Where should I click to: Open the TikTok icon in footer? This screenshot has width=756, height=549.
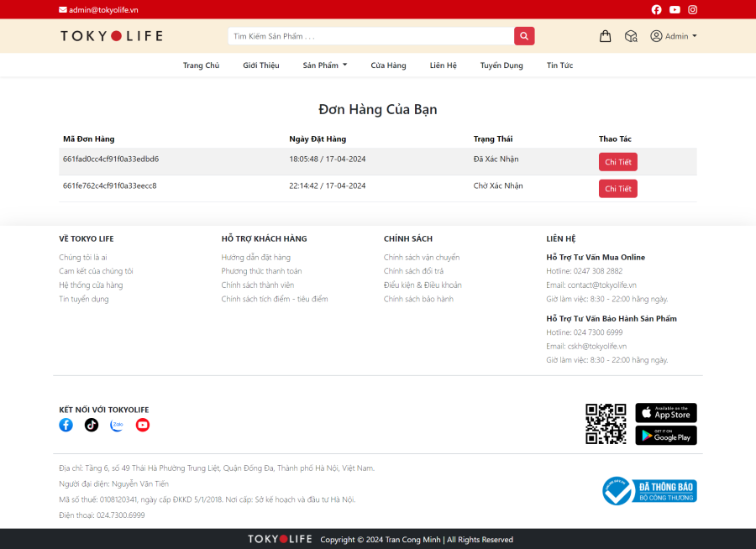coord(91,425)
